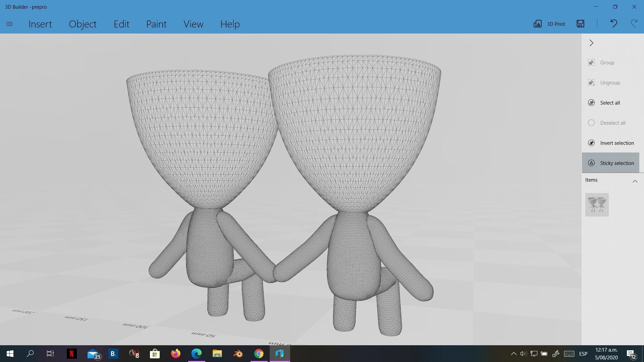Screen dimensions: 644x362
Task: Collapse the Items section
Action: click(x=635, y=181)
